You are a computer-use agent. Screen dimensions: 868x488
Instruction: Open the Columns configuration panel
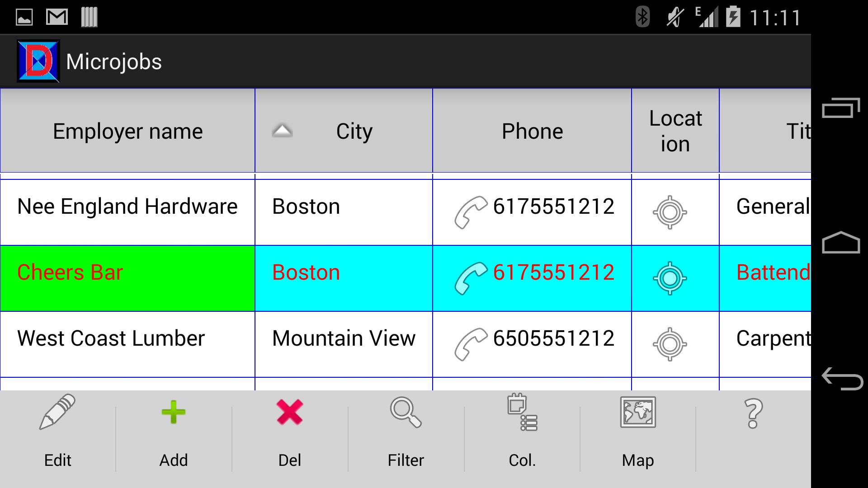click(521, 429)
